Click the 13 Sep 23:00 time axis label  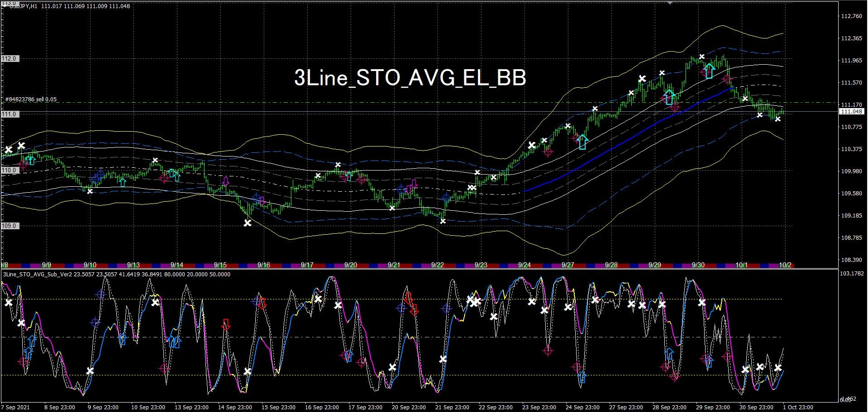191,407
